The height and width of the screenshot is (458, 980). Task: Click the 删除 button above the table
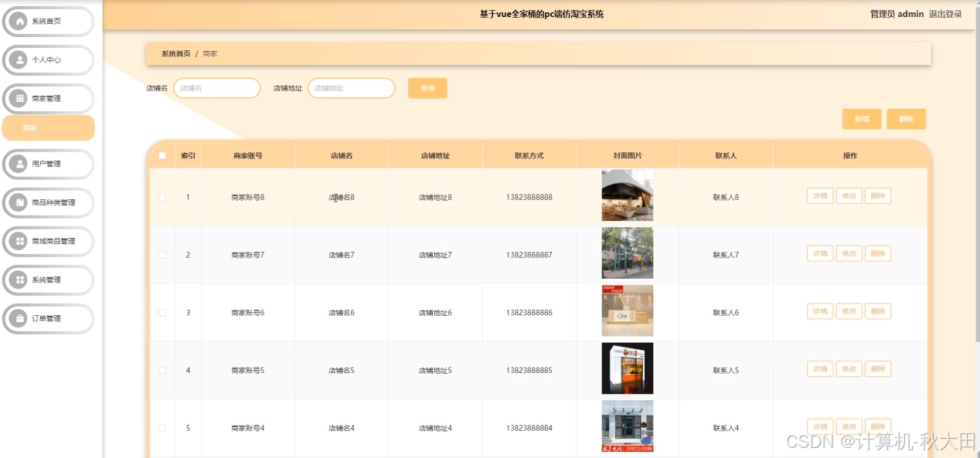point(907,119)
